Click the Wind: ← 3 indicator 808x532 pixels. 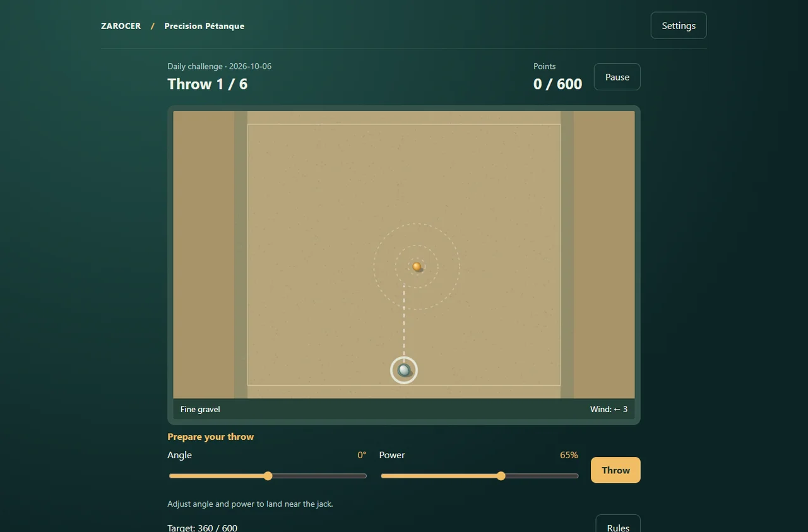[x=609, y=409]
